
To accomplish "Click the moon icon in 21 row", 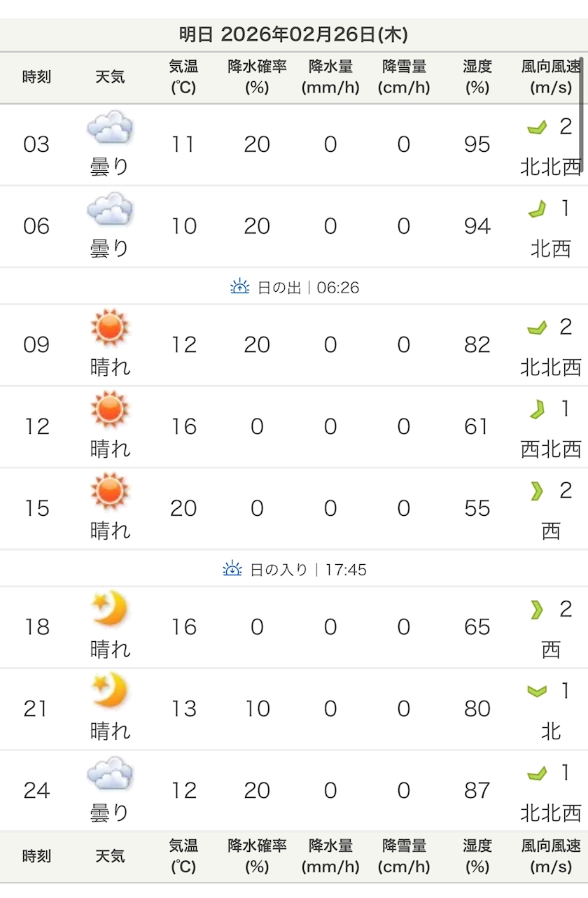I will pos(110,690).
